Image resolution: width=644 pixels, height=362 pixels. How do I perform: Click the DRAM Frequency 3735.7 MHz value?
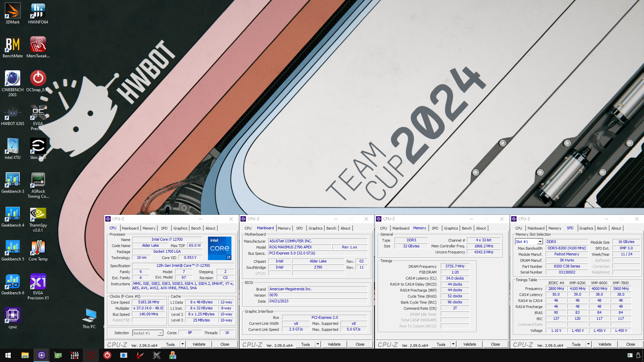[455, 266]
